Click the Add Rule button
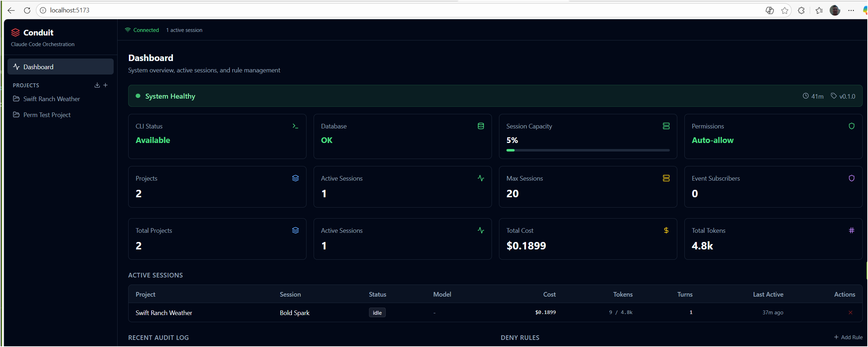This screenshot has width=868, height=347. tap(848, 337)
